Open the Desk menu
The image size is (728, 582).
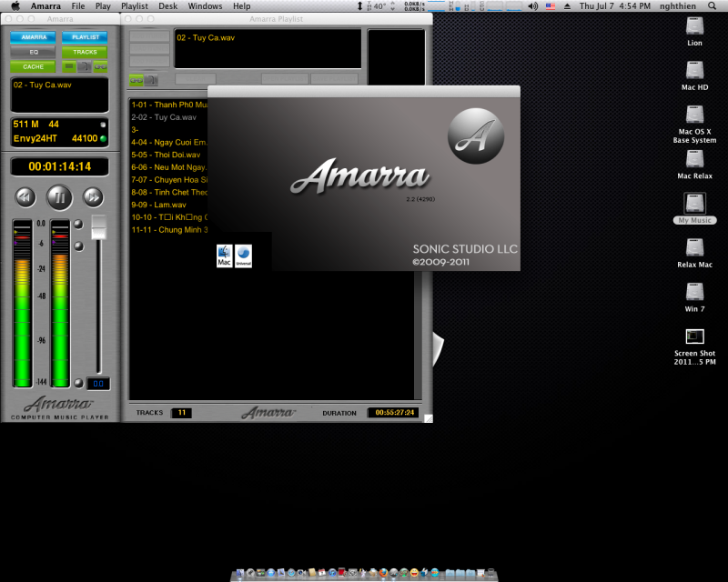(168, 6)
